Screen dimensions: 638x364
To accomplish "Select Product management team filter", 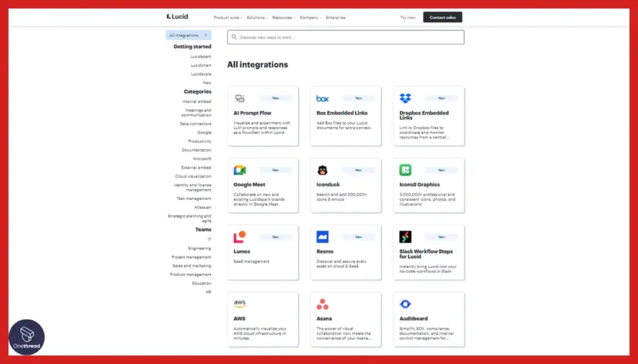I will click(x=191, y=274).
